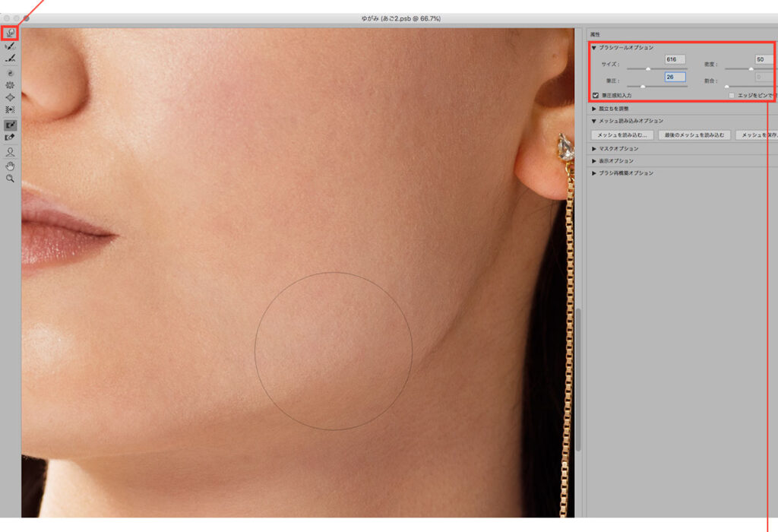778x532 pixels.
Task: Click the サイズ slider track
Action: pyautogui.click(x=656, y=68)
